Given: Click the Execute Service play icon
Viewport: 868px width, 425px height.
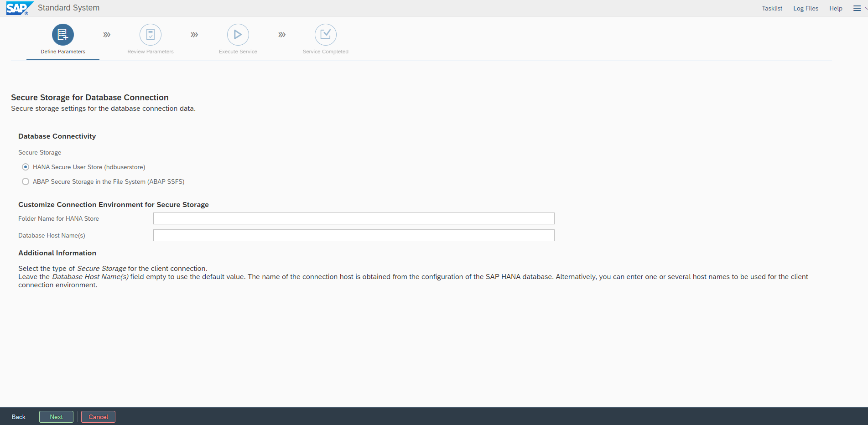Looking at the screenshot, I should click(238, 35).
